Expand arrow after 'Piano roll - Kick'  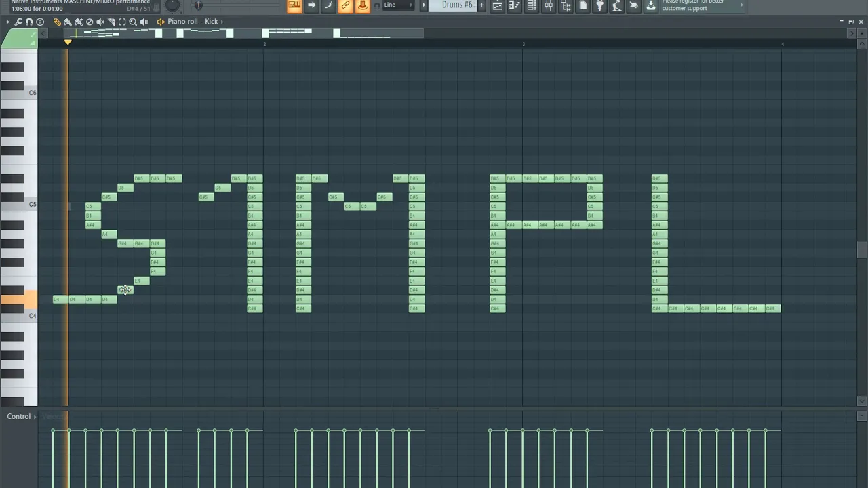[222, 22]
